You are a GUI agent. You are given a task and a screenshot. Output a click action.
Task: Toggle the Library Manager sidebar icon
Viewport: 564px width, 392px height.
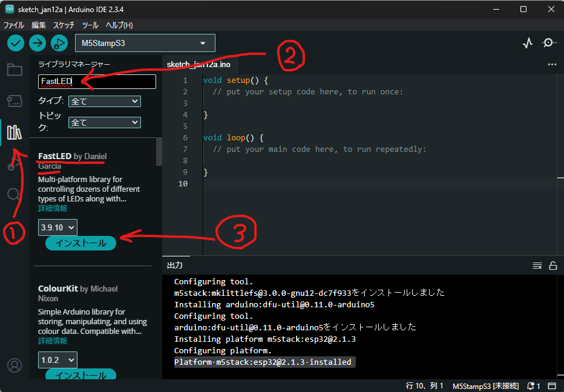pos(15,132)
